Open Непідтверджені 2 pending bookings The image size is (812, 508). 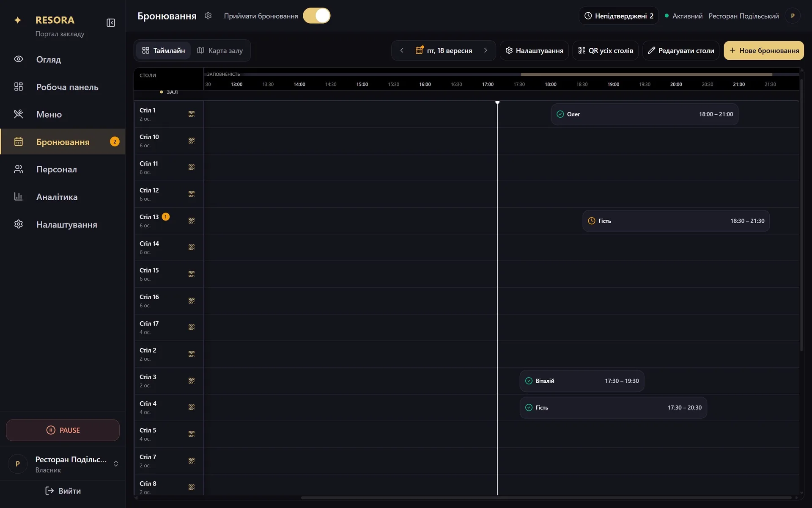618,16
